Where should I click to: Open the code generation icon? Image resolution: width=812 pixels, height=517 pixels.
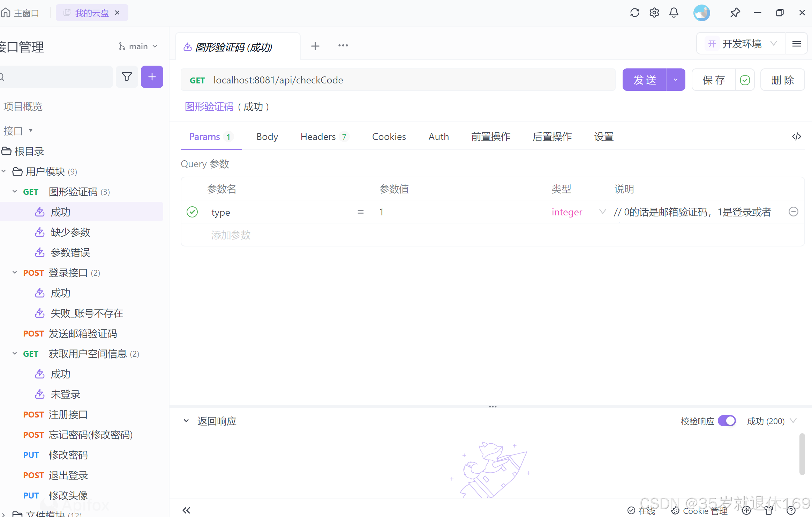(x=796, y=136)
